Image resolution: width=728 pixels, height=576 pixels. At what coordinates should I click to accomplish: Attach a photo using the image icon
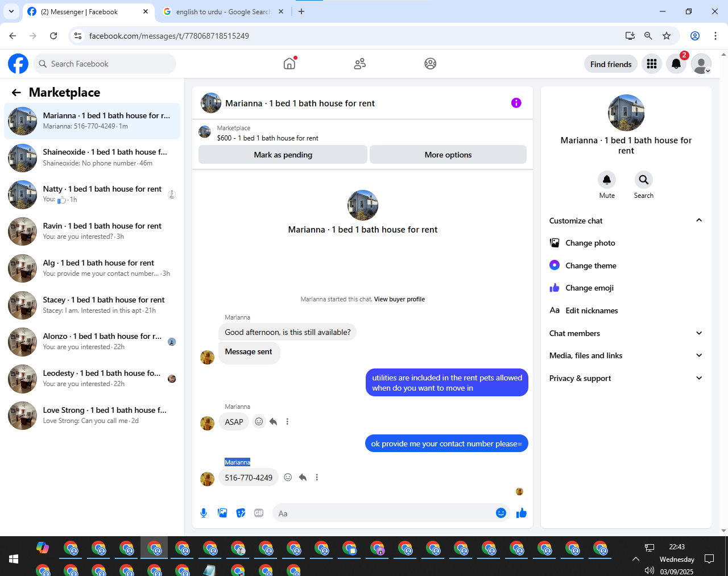click(x=222, y=513)
